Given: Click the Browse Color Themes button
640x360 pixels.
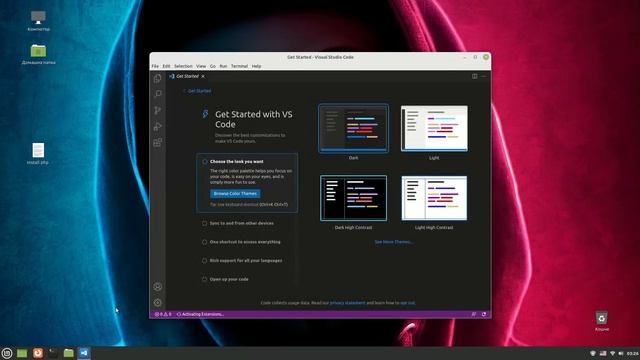Looking at the screenshot, I should (235, 193).
